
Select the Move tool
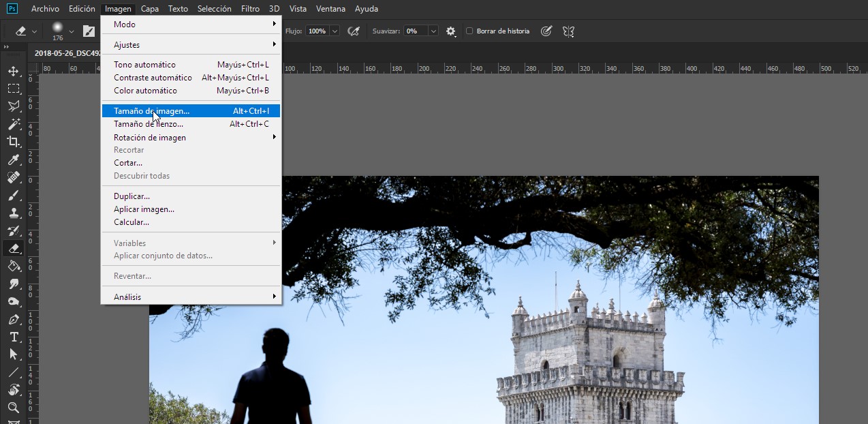coord(13,72)
